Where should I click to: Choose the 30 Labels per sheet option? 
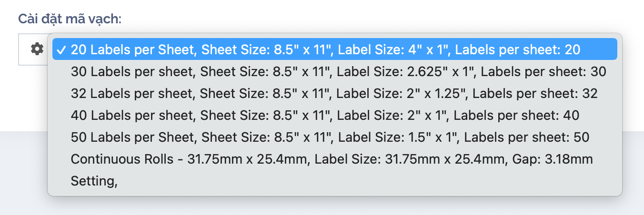click(338, 72)
